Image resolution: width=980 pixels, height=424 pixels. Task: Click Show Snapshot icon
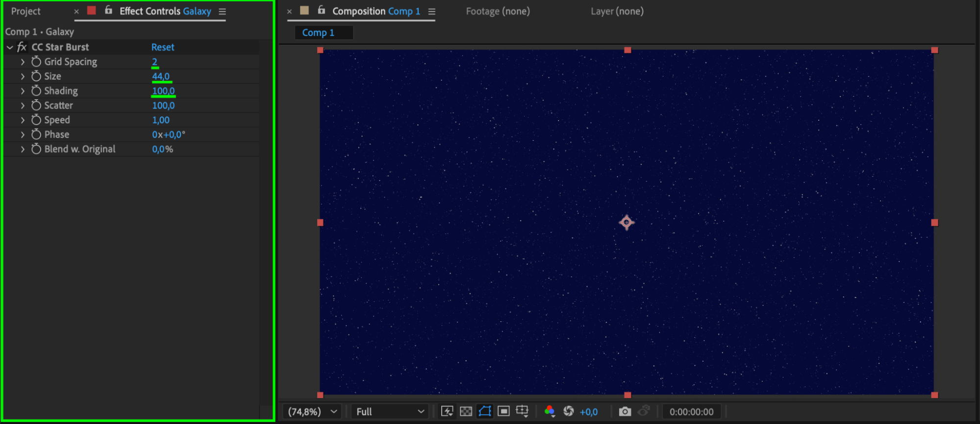tap(644, 411)
